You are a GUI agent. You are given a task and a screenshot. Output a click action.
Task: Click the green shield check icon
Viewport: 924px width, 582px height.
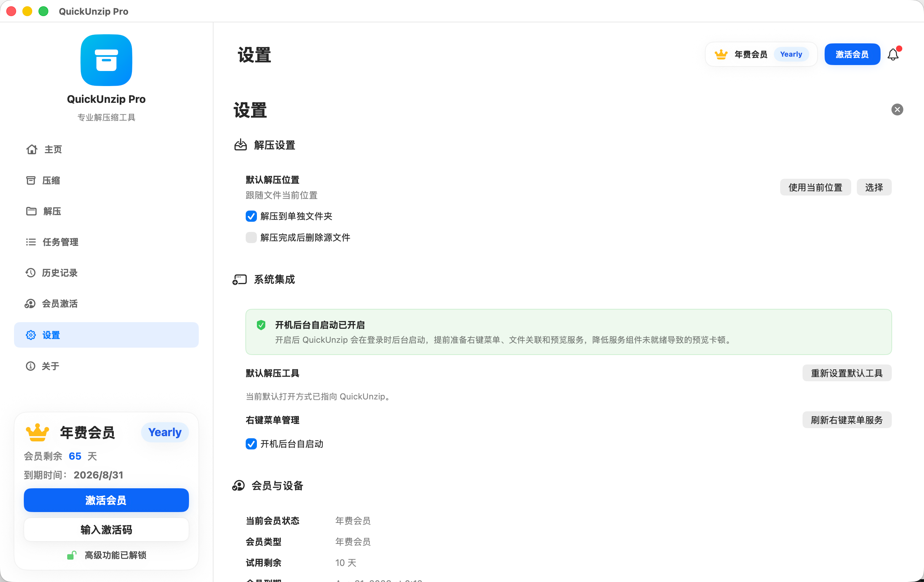[261, 325]
